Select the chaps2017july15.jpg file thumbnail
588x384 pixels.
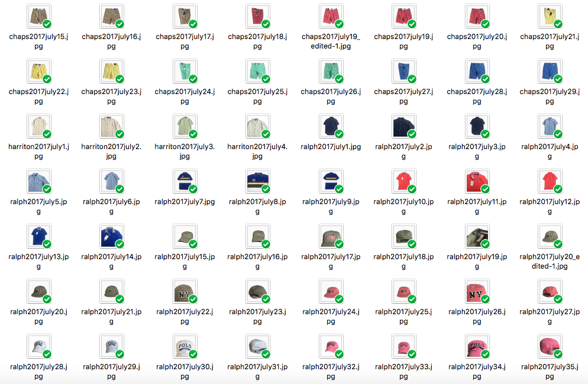coord(38,16)
